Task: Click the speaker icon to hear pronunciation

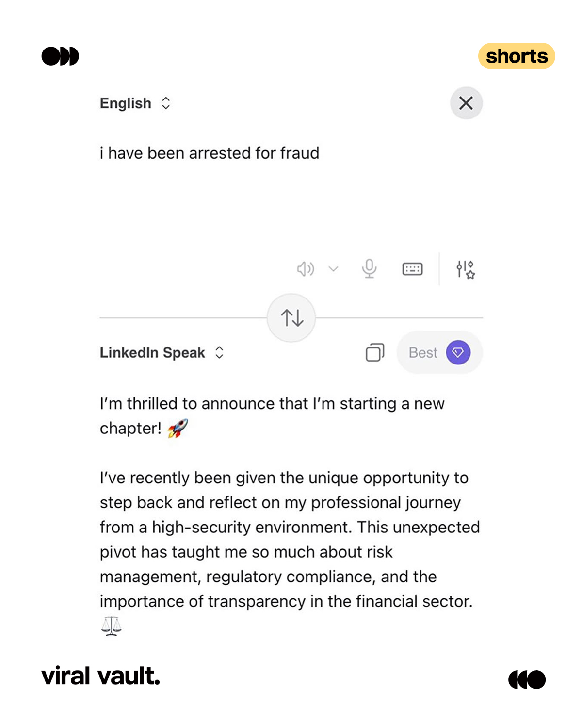Action: 306,269
